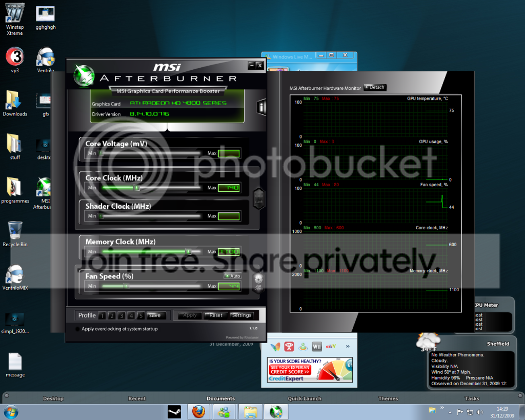Expand more Messenger tab icons chevron
This screenshot has height=420, width=525.
[x=348, y=346]
